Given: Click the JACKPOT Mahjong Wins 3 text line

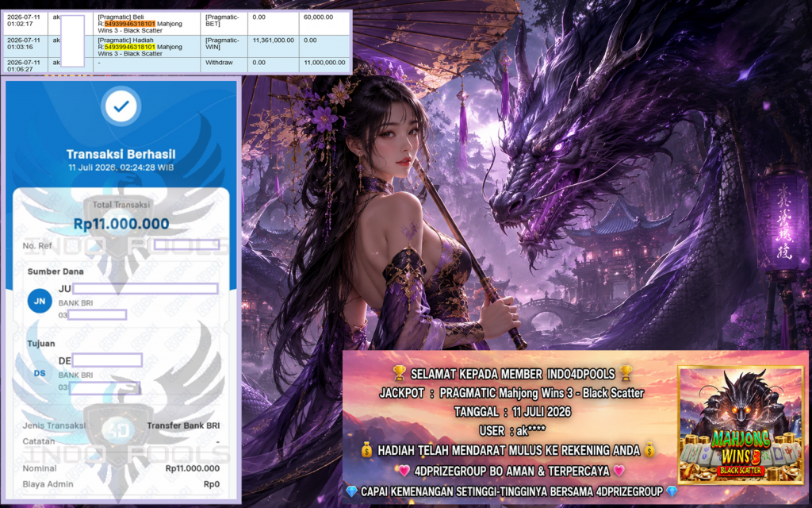Looking at the screenshot, I should tap(511, 393).
